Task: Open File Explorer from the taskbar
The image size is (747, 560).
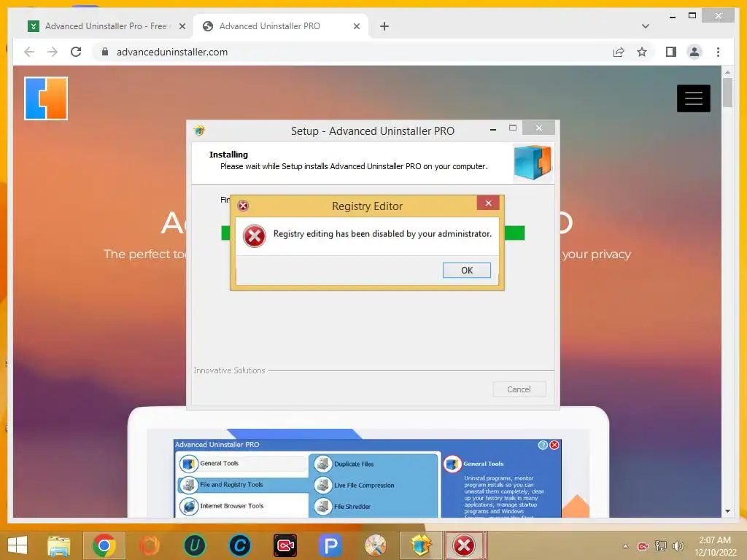Action: [x=59, y=545]
